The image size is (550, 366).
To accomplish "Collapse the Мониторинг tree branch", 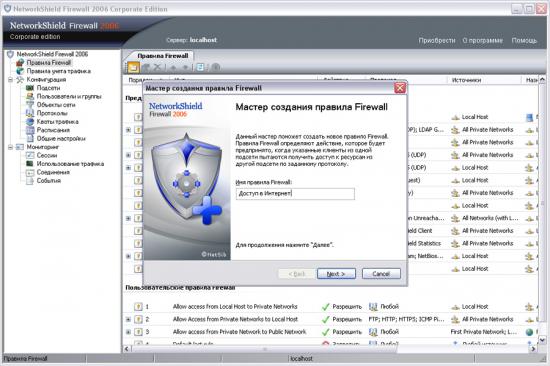I will pyautogui.click(x=11, y=147).
